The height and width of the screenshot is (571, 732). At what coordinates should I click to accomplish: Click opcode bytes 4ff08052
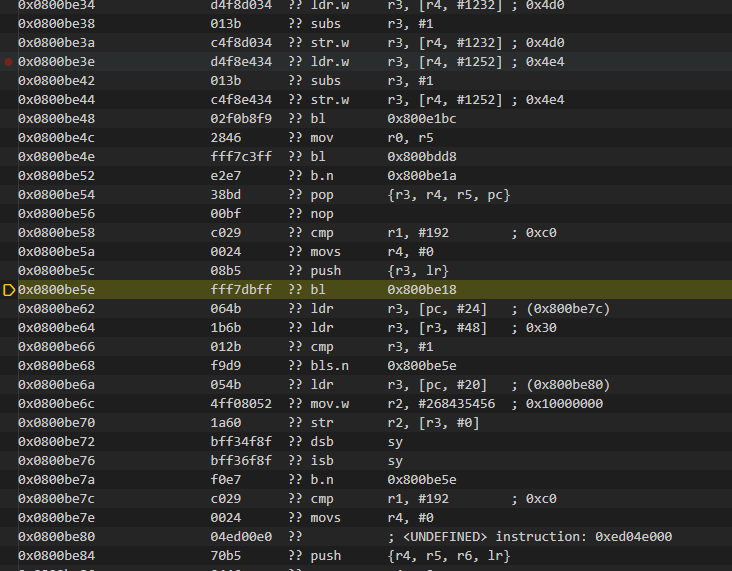click(241, 404)
